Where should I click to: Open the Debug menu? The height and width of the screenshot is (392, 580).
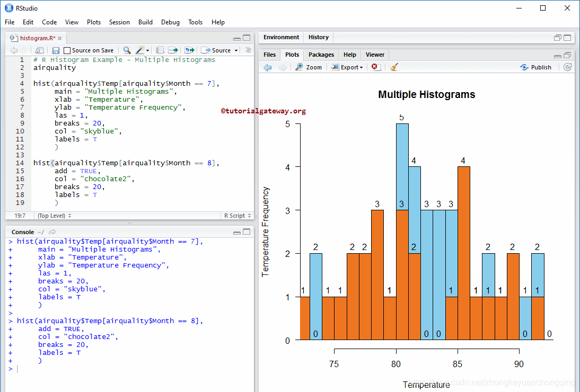point(170,22)
